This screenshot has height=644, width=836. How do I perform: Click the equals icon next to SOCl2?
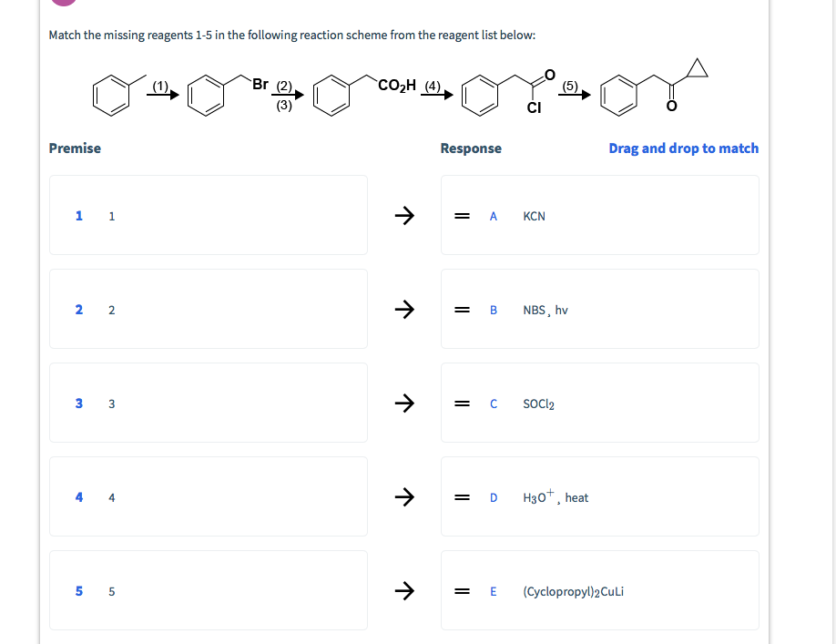pyautogui.click(x=461, y=403)
